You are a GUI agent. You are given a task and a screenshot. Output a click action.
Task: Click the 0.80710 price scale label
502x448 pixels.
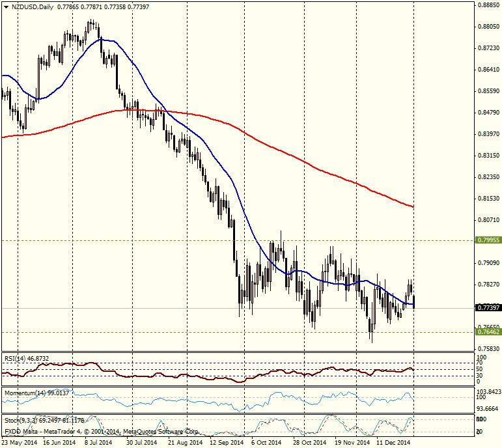(488, 220)
